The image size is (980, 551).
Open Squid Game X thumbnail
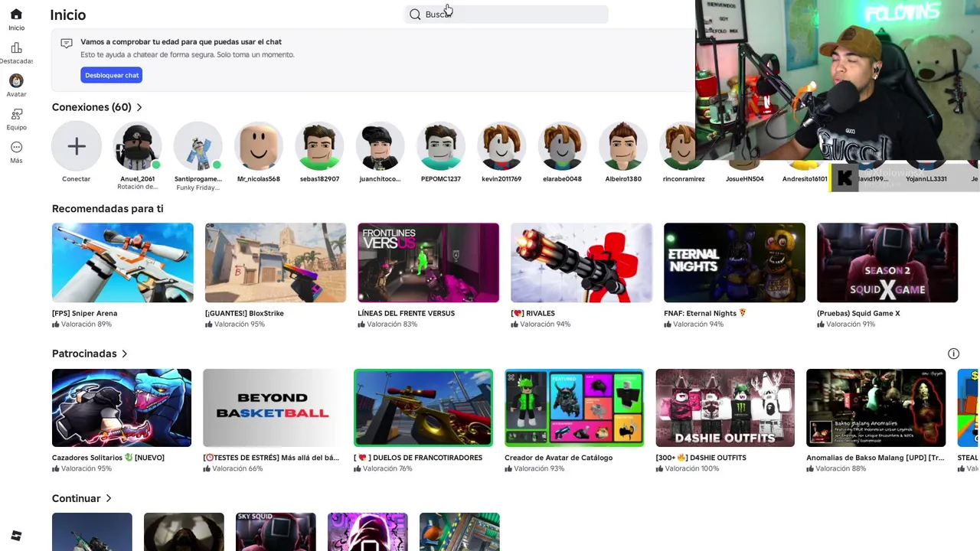coord(887,262)
